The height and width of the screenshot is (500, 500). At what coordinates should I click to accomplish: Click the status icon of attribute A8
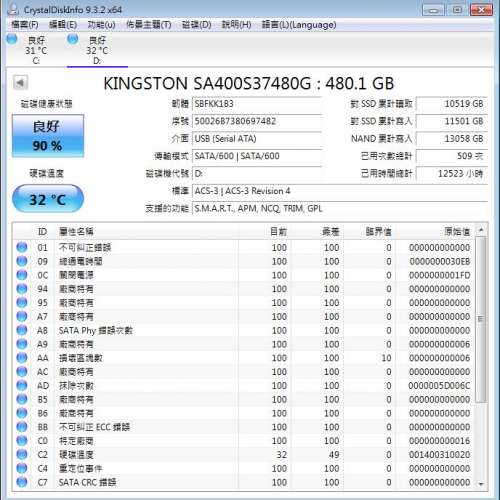coord(22,330)
